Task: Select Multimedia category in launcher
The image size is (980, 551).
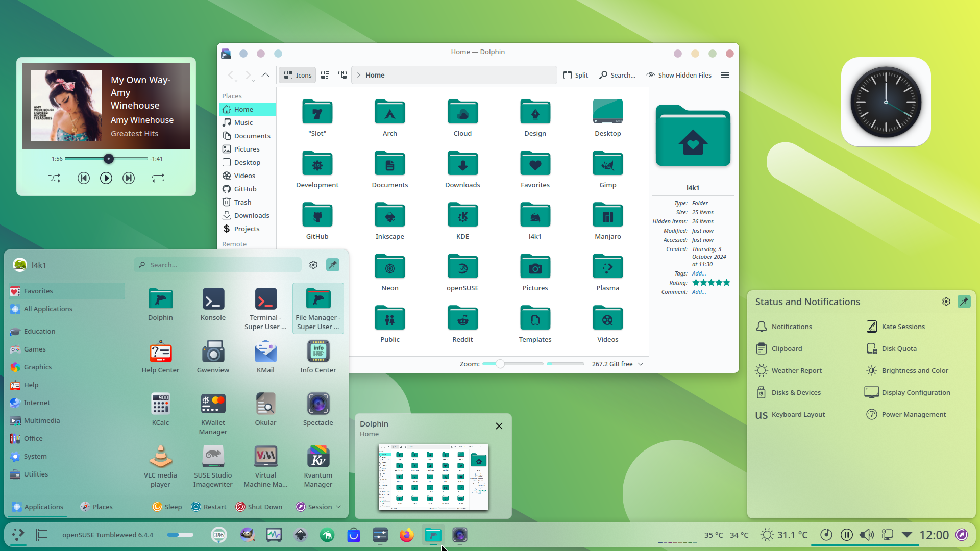Action: [x=67, y=420]
